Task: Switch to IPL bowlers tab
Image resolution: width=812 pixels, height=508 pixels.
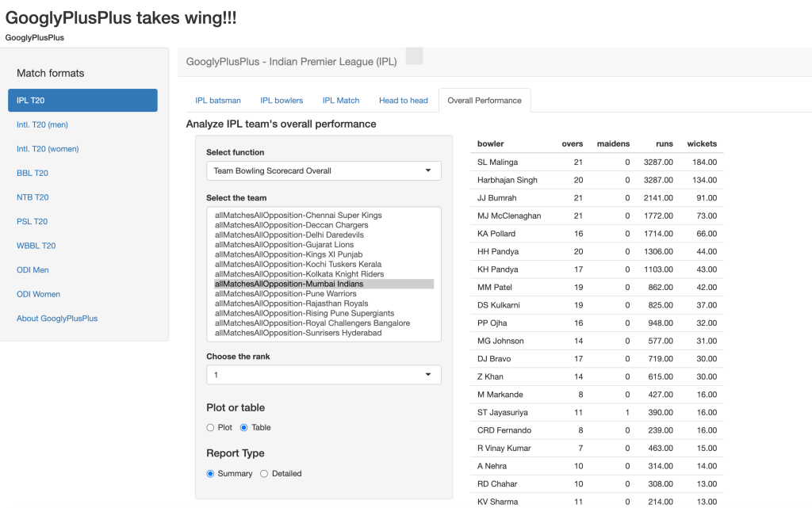Action: (x=282, y=101)
